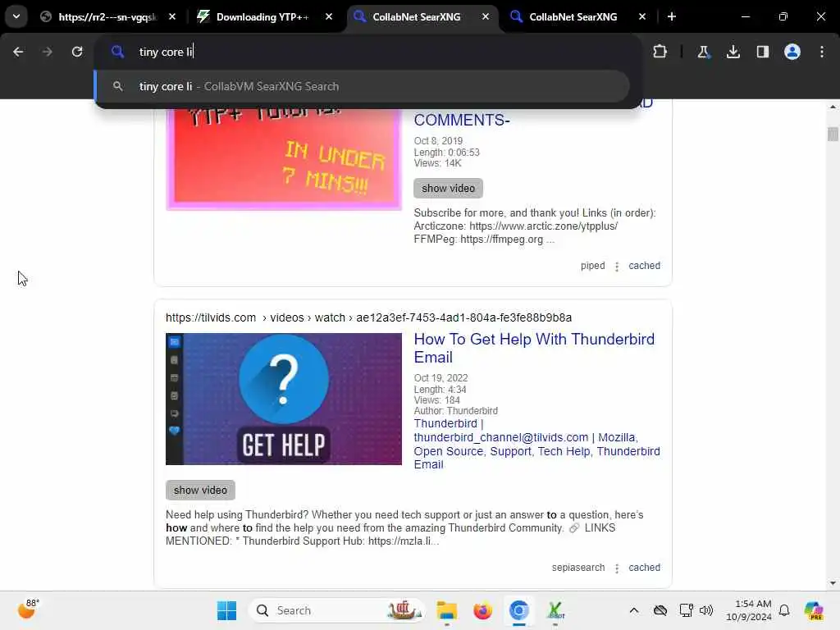Open File Explorer from taskbar
This screenshot has width=840, height=630.
446,610
